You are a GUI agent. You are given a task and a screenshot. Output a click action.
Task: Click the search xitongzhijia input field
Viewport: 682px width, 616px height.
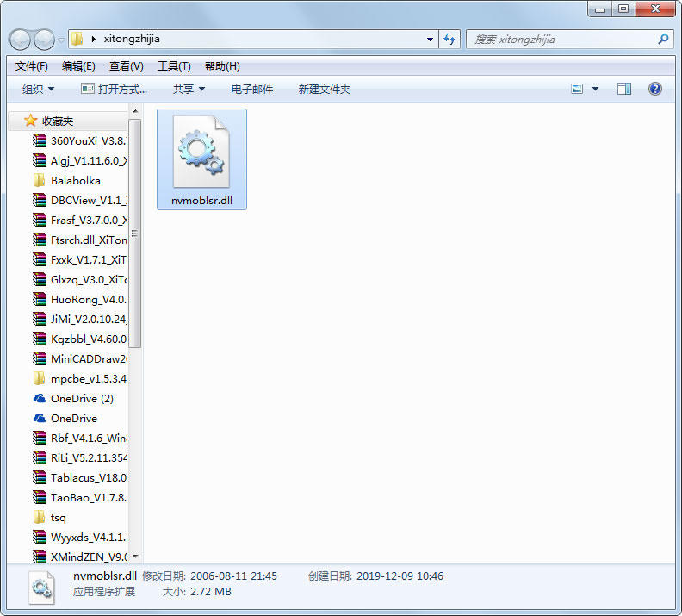pos(560,40)
